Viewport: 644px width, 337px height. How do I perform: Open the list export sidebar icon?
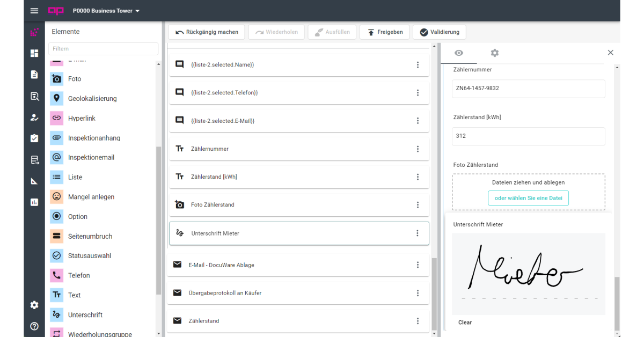click(34, 160)
